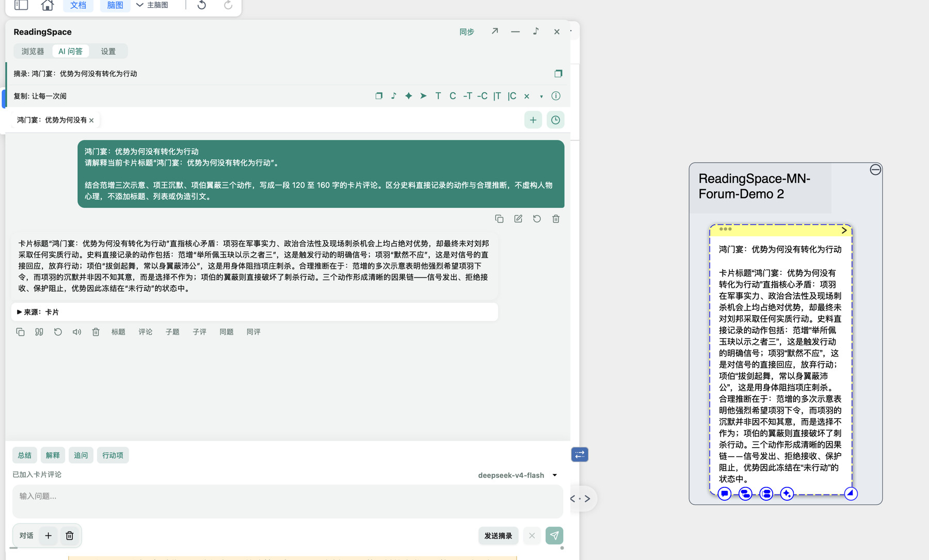Open the 设置 tab
Image resolution: width=929 pixels, height=560 pixels.
(108, 51)
